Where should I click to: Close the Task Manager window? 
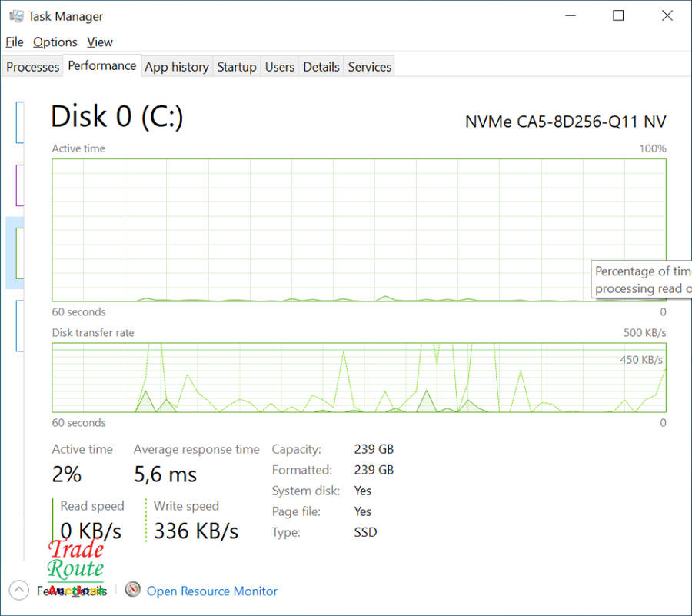(667, 16)
